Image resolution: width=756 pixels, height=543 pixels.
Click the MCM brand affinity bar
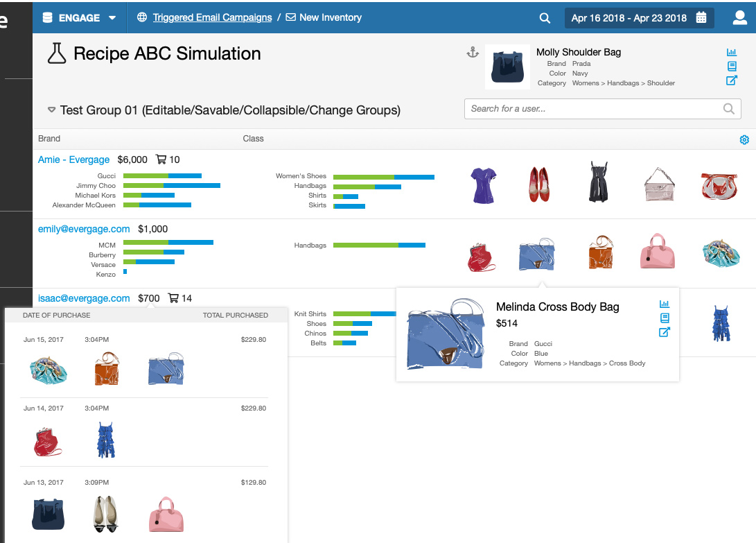pyautogui.click(x=168, y=242)
